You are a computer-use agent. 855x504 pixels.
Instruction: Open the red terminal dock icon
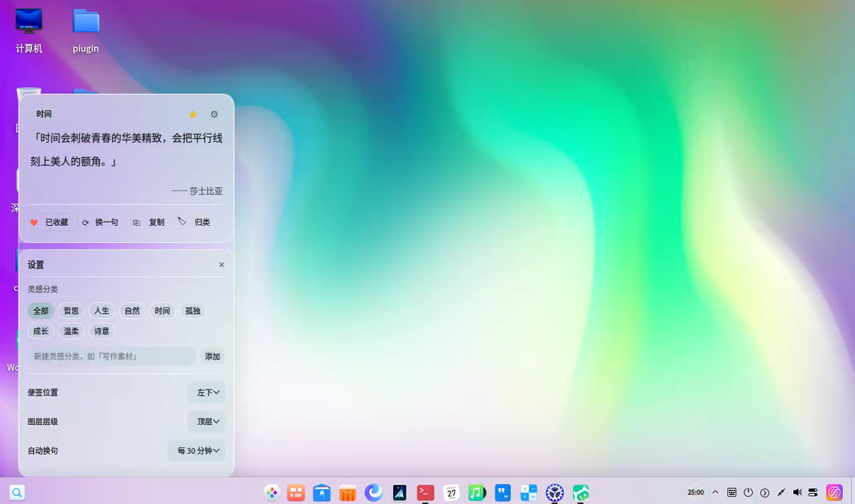point(425,492)
